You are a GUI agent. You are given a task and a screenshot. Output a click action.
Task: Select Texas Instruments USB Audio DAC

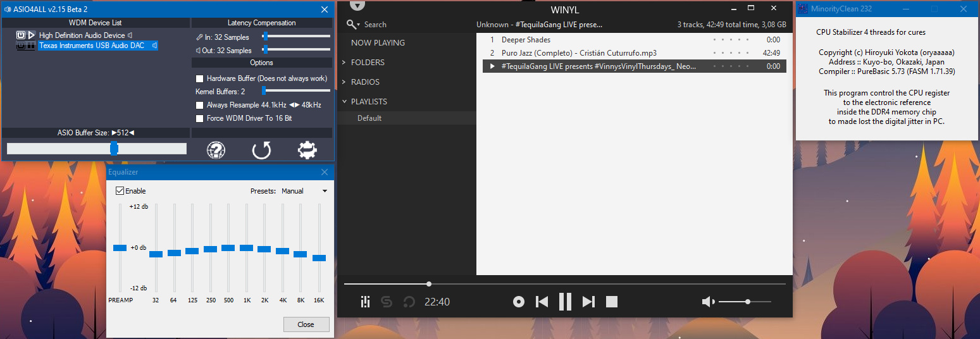point(93,46)
